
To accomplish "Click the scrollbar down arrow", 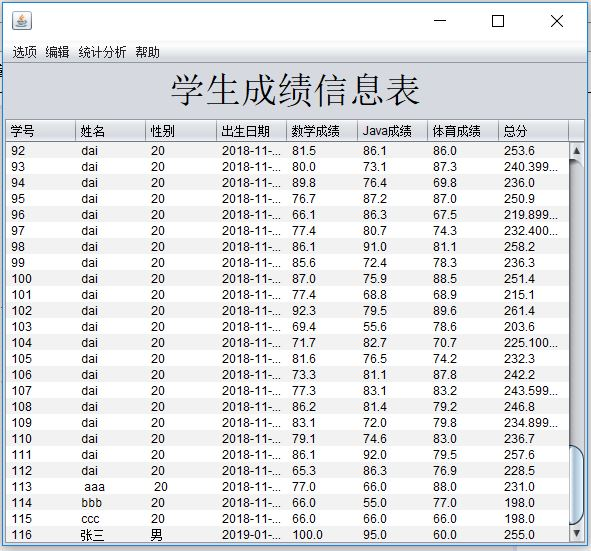I will pyautogui.click(x=576, y=534).
